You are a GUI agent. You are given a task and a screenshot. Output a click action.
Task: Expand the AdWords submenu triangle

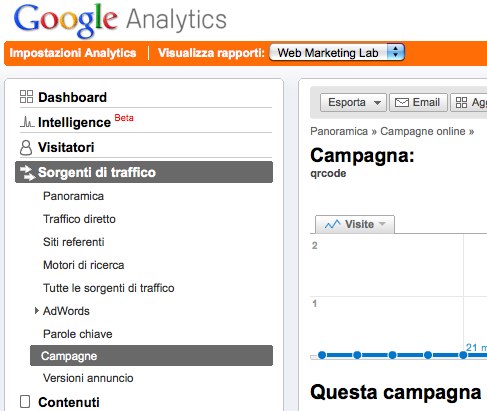click(x=37, y=311)
